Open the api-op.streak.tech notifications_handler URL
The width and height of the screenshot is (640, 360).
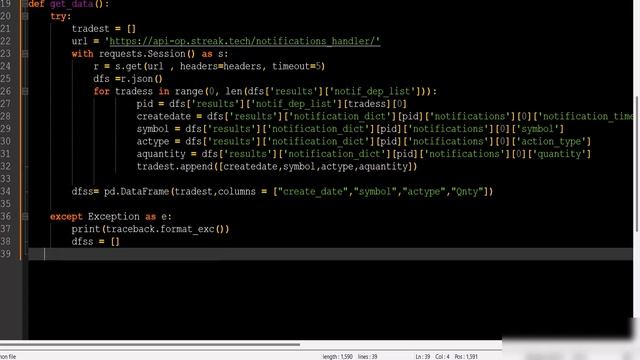click(x=244, y=41)
